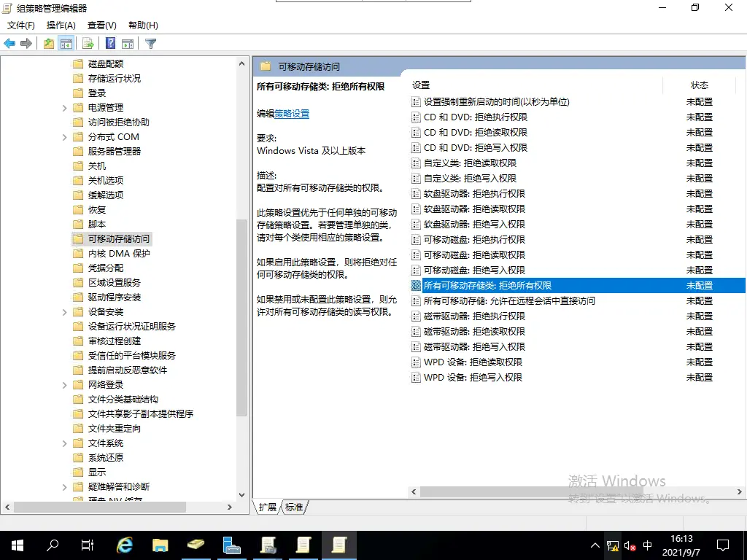Open Help via the question mark toolbar icon

tap(110, 43)
